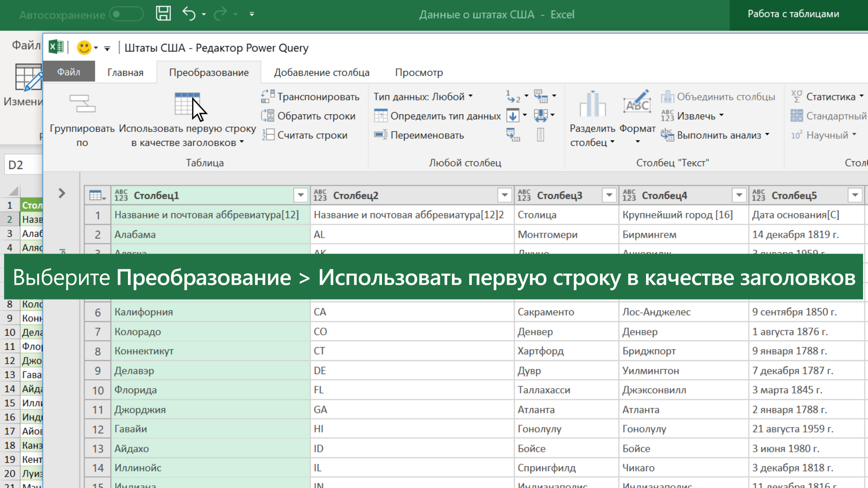Switch to the Главная tab
The height and width of the screenshot is (488, 868).
click(125, 72)
